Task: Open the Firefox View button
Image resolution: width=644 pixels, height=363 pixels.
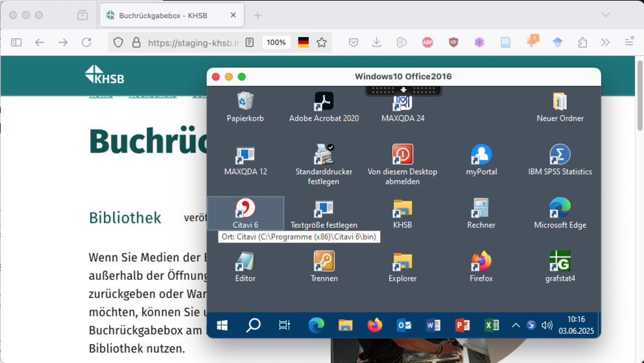Action: click(x=82, y=15)
